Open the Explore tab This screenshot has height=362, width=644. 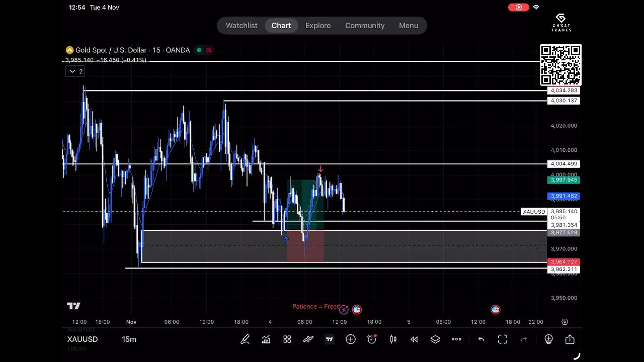[x=318, y=26]
